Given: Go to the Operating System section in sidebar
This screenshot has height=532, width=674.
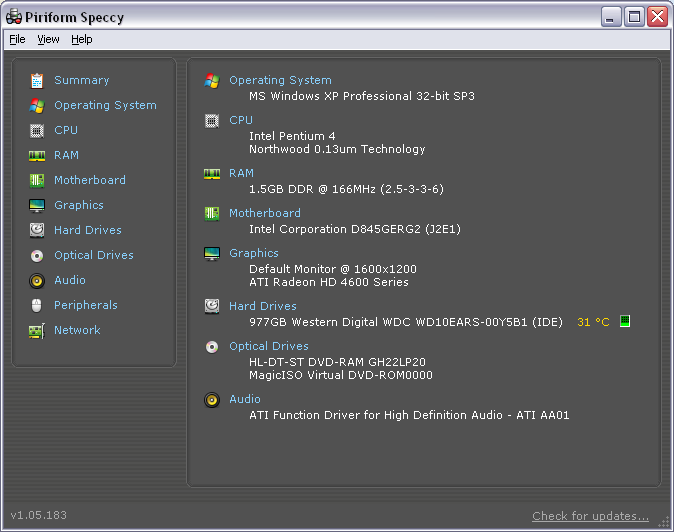Looking at the screenshot, I should coord(105,105).
